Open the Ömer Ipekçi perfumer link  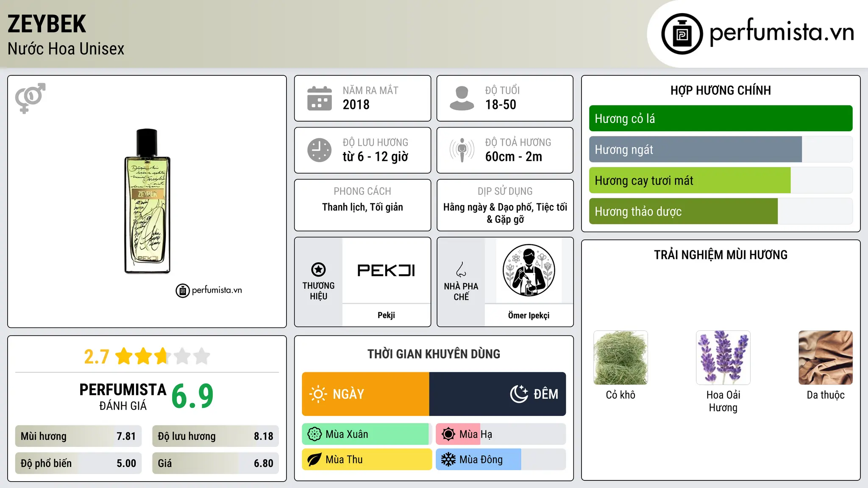pyautogui.click(x=529, y=315)
